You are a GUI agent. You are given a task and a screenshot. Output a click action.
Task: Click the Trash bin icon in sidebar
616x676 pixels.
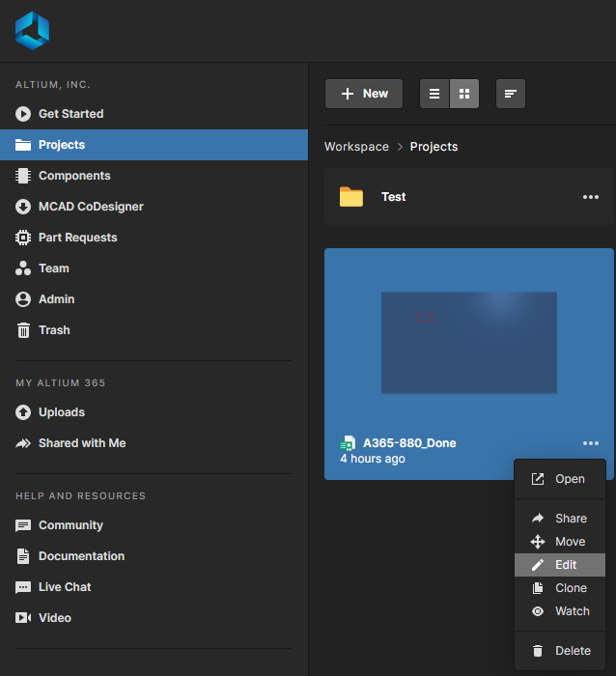click(x=23, y=330)
